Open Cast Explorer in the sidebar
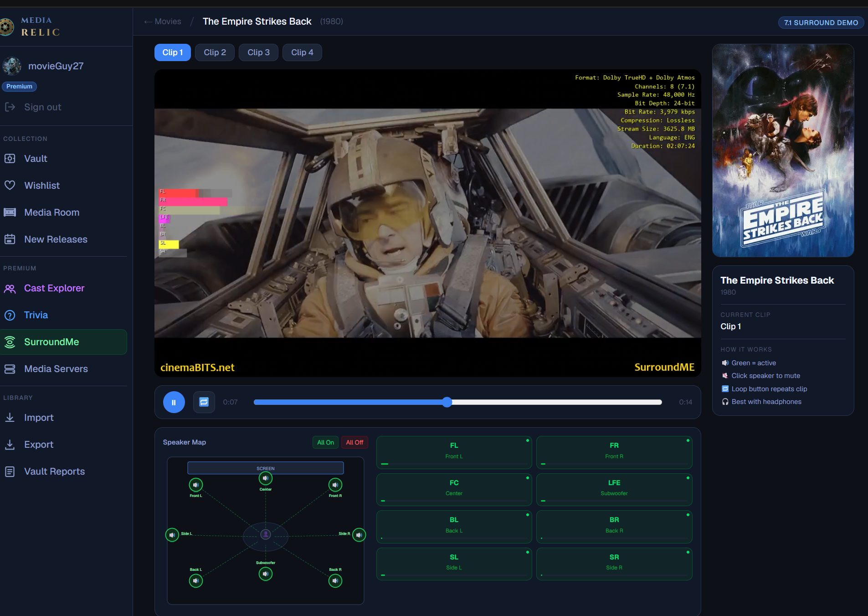868x616 pixels. coord(63,288)
